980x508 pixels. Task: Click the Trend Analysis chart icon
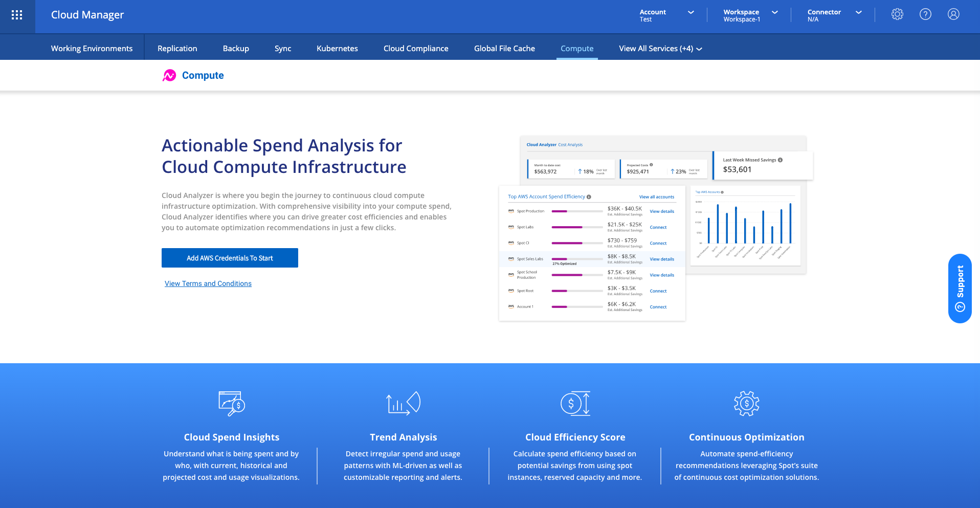pos(403,403)
